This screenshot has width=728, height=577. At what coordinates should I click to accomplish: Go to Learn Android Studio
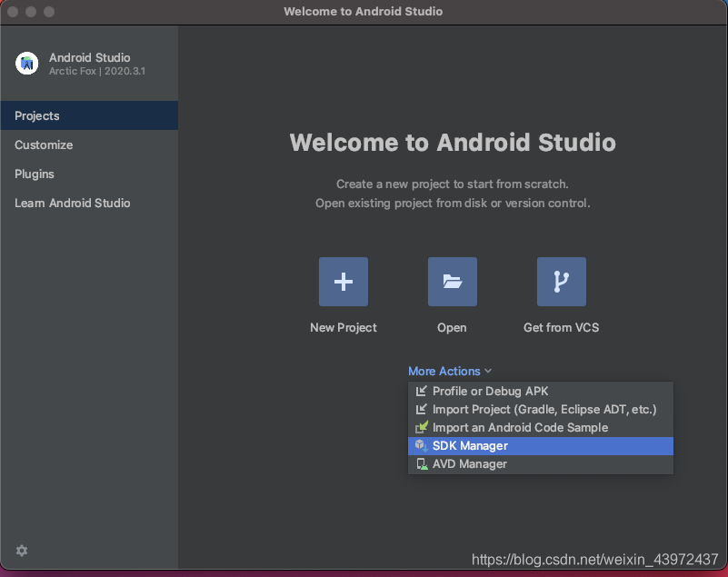pos(89,203)
